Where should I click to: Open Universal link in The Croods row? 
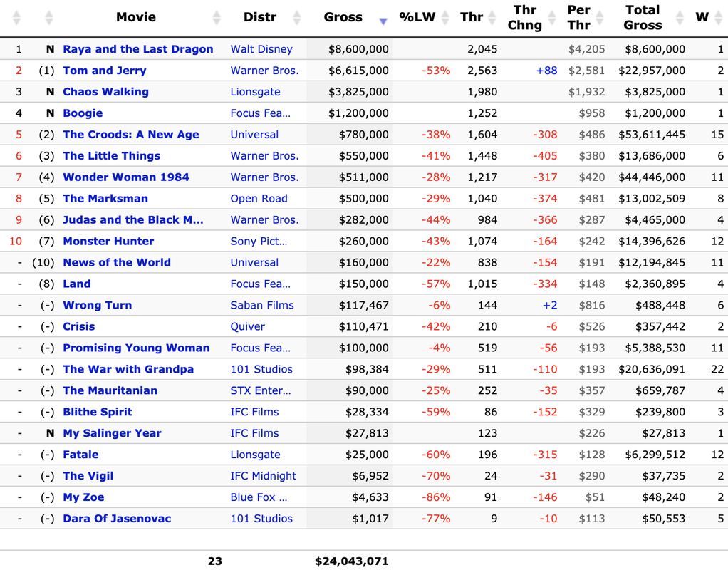tap(254, 135)
